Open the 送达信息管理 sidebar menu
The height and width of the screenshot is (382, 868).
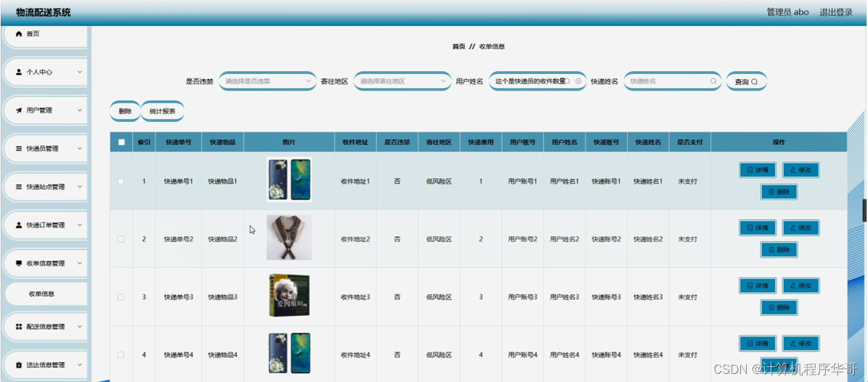(x=46, y=365)
